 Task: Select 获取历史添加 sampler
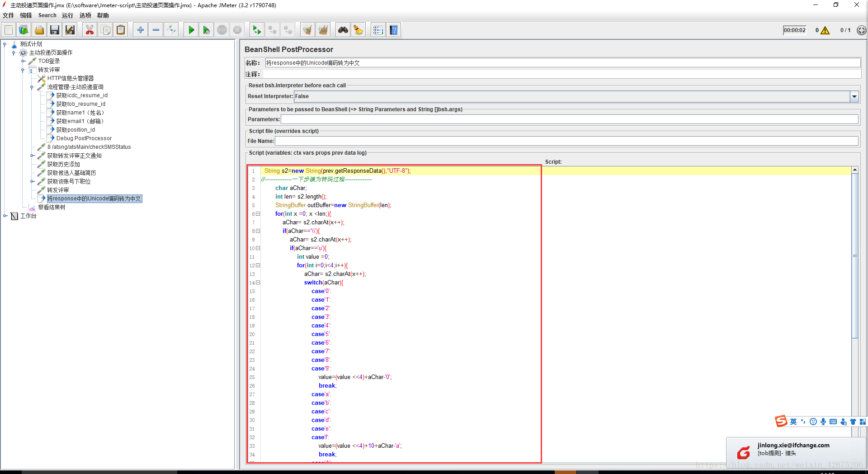pos(63,164)
